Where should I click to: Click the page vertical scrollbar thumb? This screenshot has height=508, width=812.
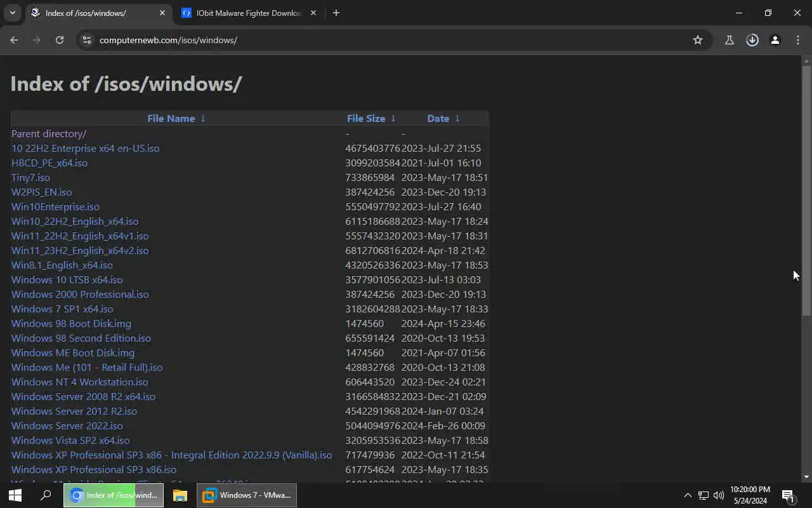click(x=806, y=190)
